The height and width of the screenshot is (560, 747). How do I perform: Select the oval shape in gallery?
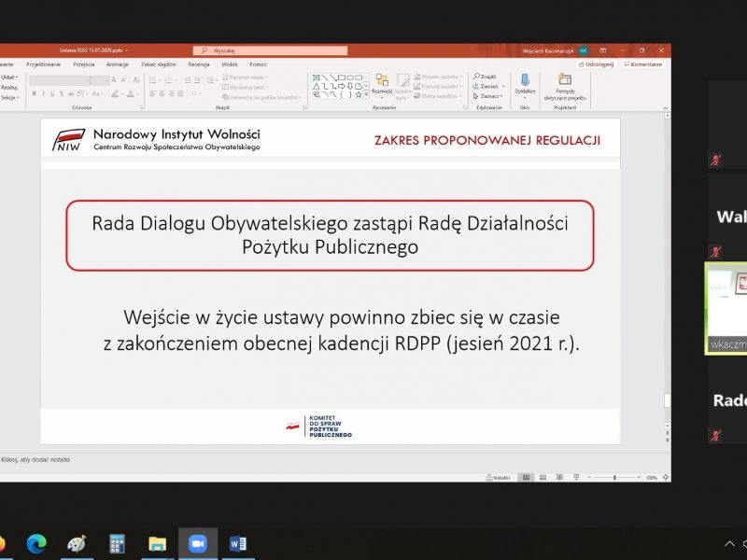pos(350,77)
